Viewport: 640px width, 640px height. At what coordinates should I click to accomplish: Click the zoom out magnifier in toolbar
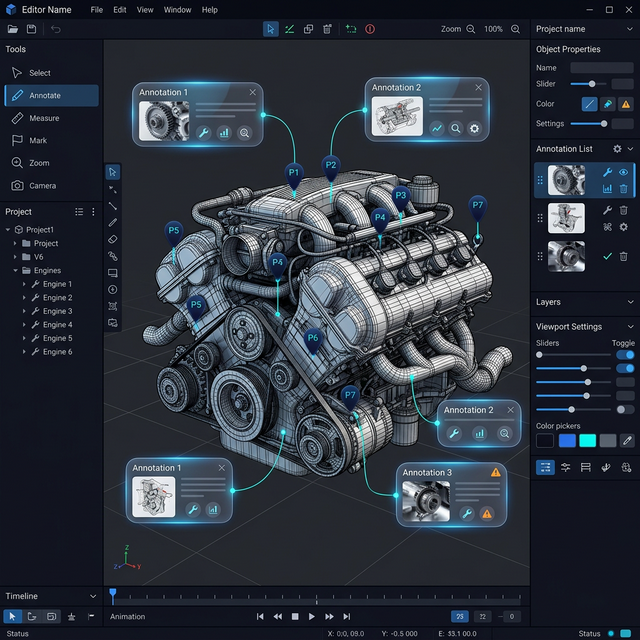tap(472, 29)
